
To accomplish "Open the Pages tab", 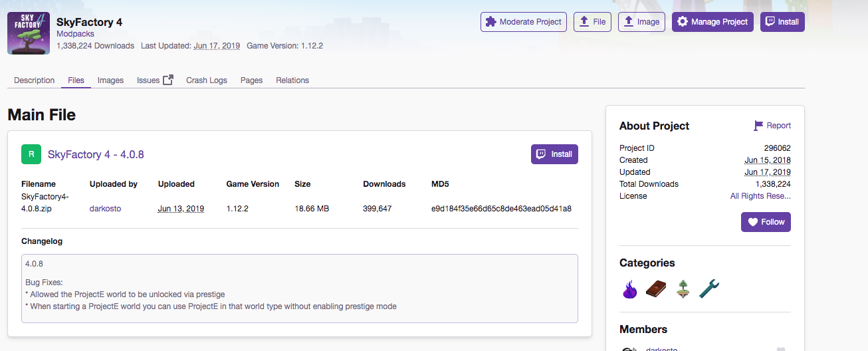I will pyautogui.click(x=251, y=80).
